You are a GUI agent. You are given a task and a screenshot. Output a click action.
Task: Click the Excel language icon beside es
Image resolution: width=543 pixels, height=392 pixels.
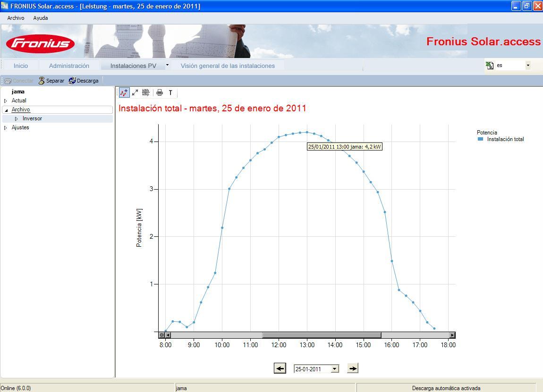coord(490,65)
